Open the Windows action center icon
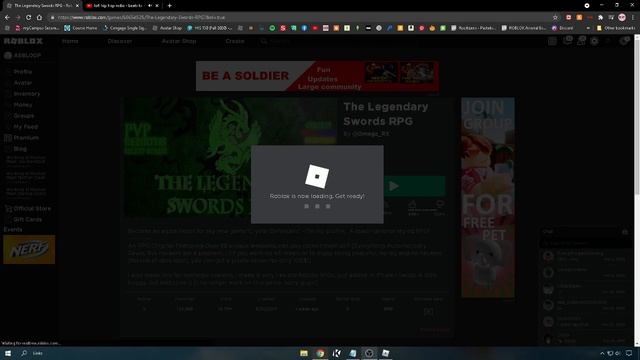 629,353
